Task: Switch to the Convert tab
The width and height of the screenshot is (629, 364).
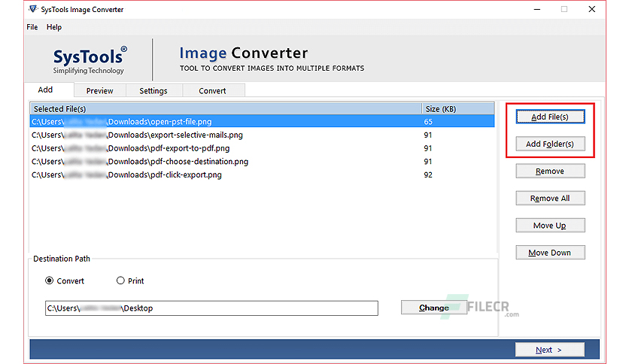Action: pos(212,90)
